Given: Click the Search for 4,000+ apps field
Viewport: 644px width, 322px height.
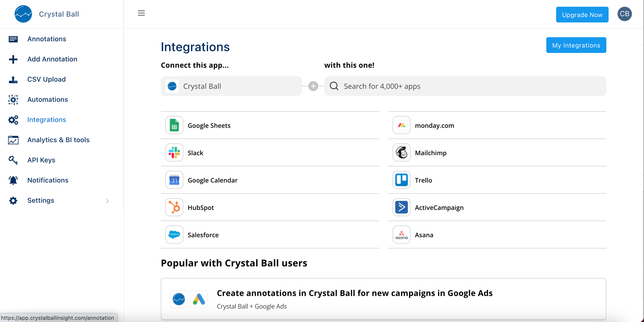Looking at the screenshot, I should (x=465, y=86).
